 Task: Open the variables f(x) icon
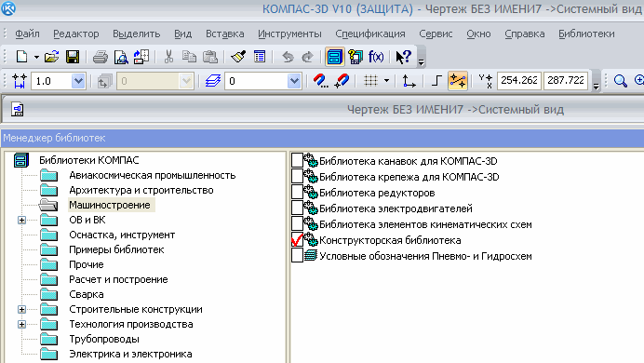point(376,57)
